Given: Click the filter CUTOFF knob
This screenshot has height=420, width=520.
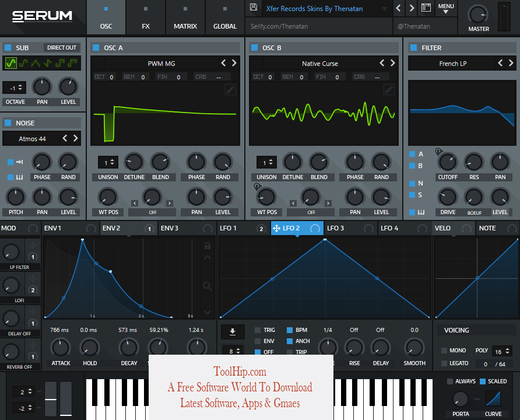Looking at the screenshot, I should tap(447, 162).
